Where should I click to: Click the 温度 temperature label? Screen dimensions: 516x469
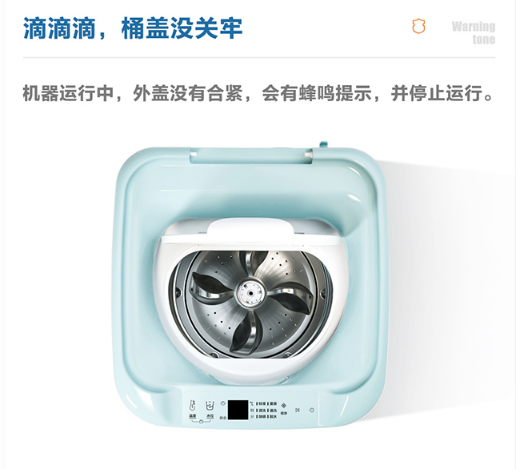193,416
